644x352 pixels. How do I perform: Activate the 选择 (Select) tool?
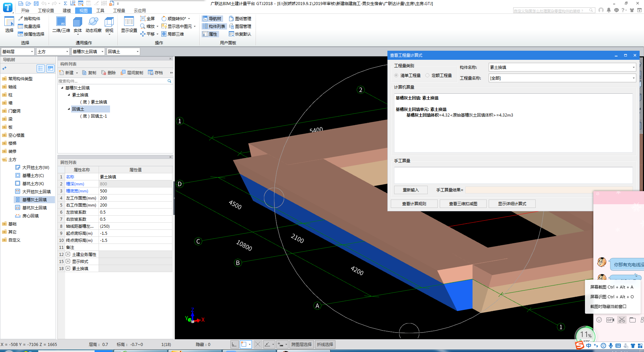point(9,24)
